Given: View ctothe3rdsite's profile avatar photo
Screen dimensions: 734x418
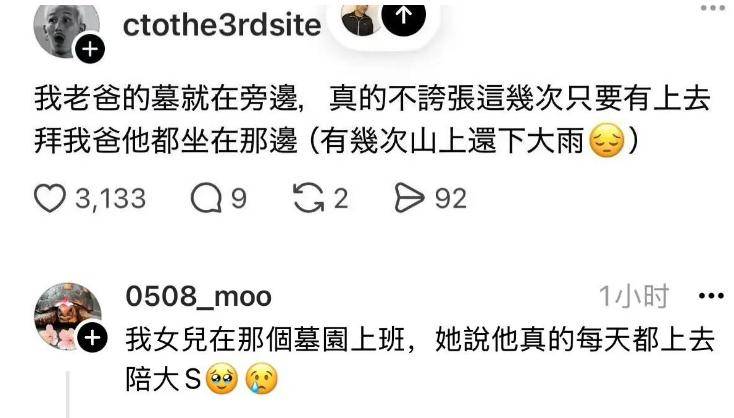Looking at the screenshot, I should coord(66,30).
